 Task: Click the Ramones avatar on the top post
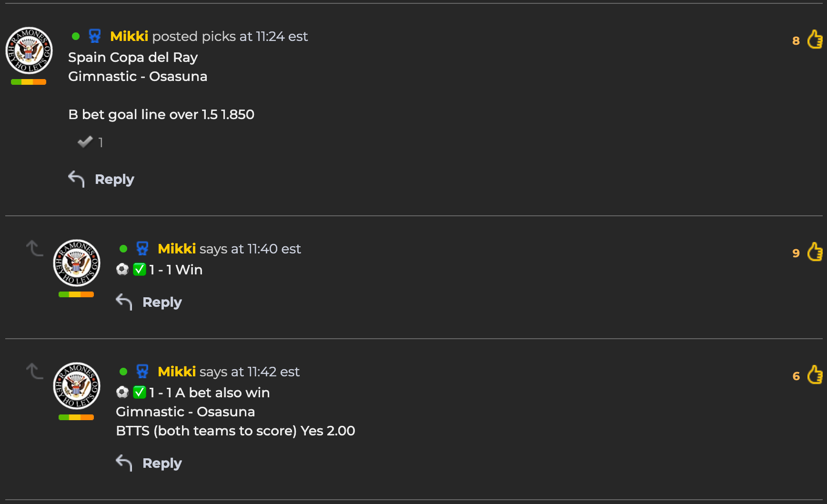(29, 50)
